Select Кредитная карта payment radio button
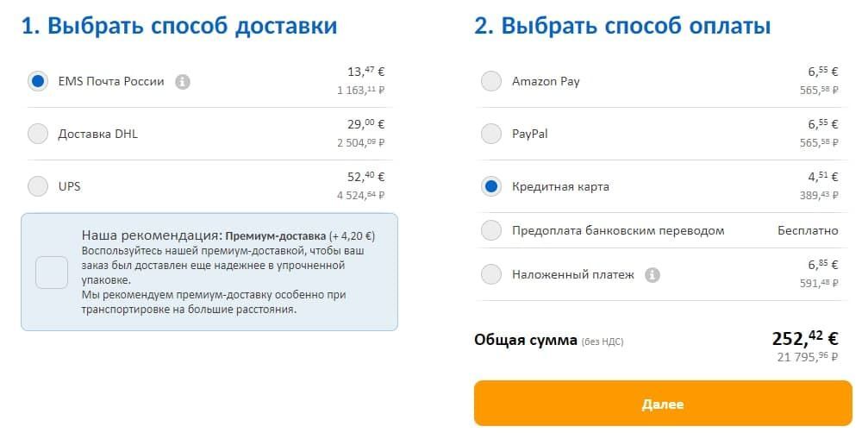Screen dimensions: 868x445 coord(490,186)
